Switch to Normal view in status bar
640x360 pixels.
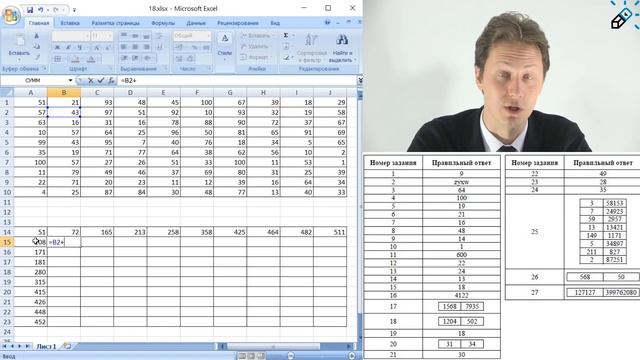[x=242, y=356]
